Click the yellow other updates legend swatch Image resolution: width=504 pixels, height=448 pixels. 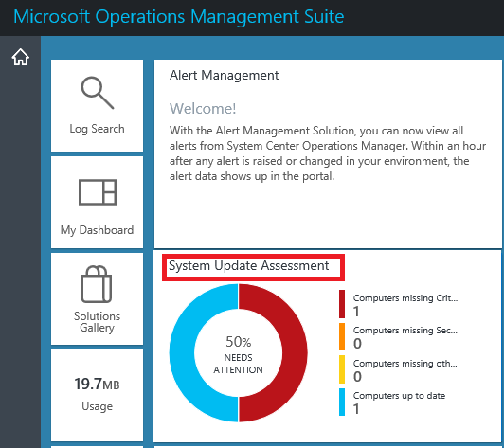pos(342,369)
